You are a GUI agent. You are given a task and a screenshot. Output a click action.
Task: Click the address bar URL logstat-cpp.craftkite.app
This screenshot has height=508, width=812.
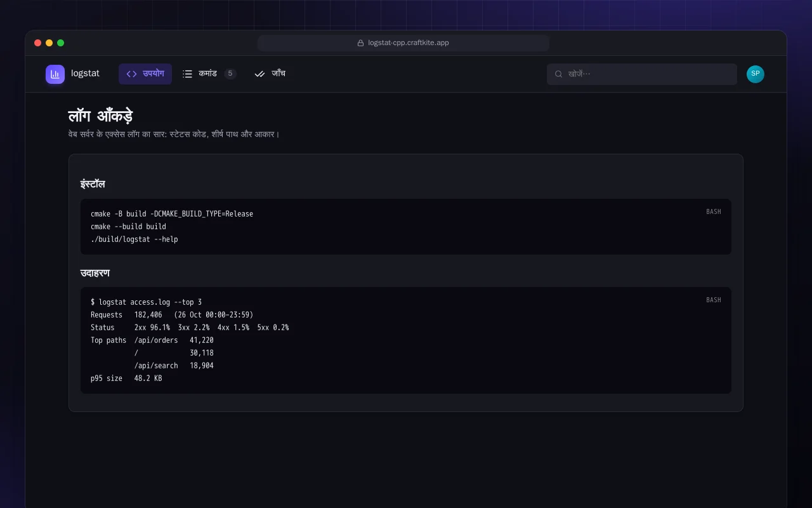point(409,43)
